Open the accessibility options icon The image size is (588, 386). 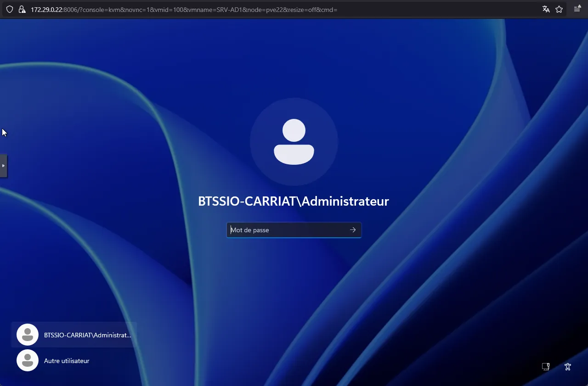(568, 366)
